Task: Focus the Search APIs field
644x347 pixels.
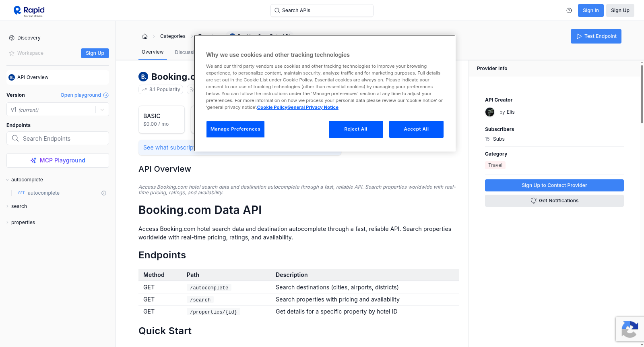Action: click(x=322, y=10)
